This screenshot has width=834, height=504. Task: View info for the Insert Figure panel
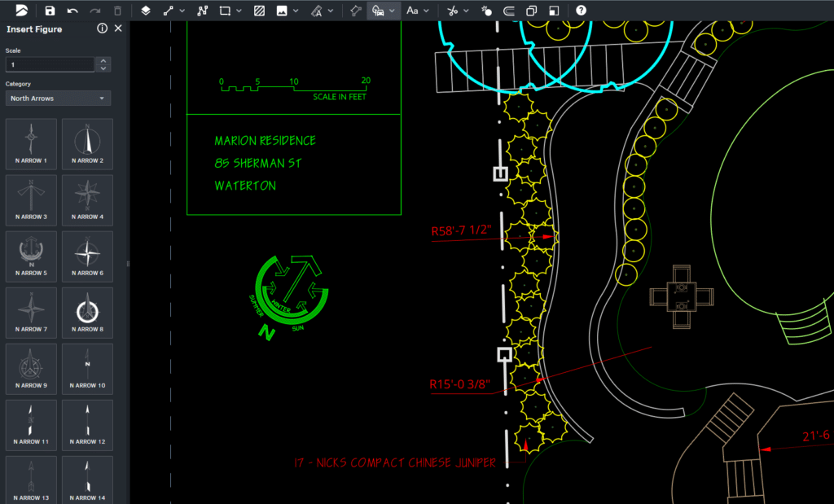pos(102,28)
